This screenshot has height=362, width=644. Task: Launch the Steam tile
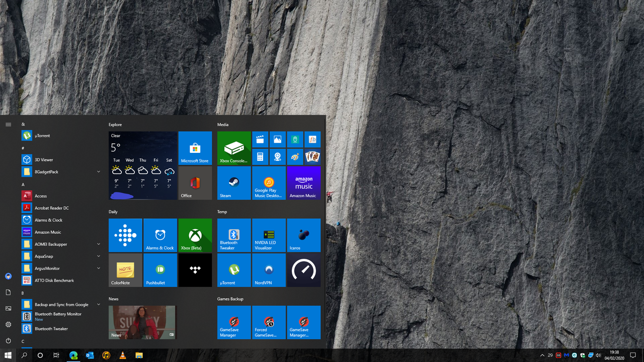[x=234, y=183]
